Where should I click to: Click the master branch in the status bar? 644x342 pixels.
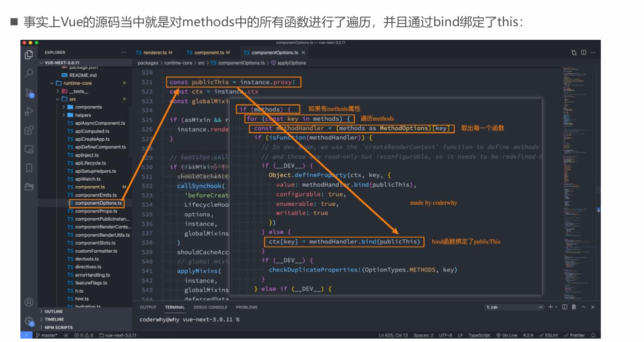[x=47, y=335]
